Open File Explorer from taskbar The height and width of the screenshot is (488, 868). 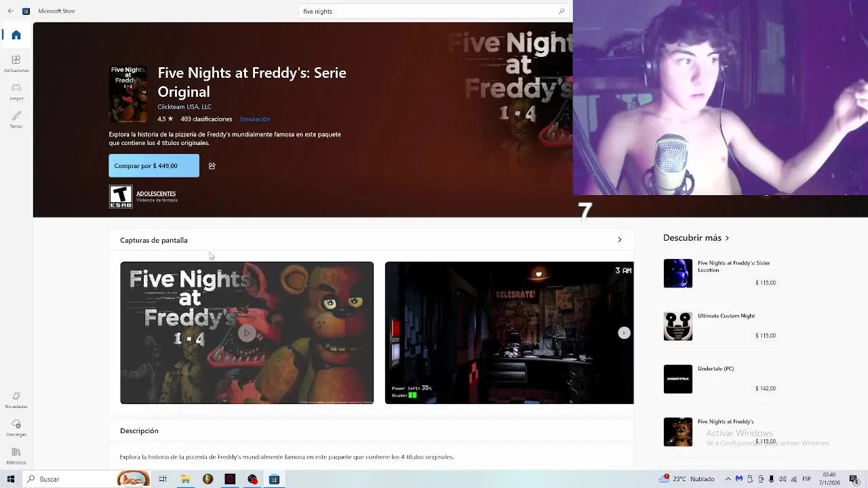point(185,479)
